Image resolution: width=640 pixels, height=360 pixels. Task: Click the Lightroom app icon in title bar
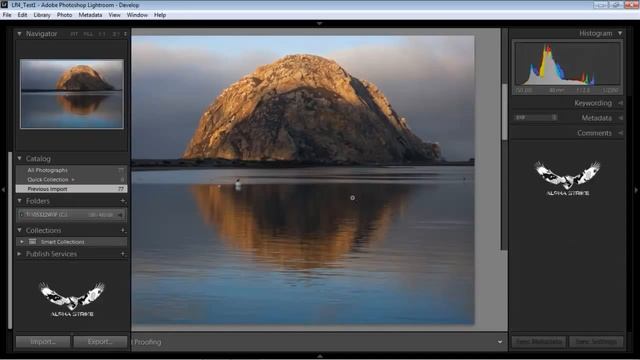pos(4,5)
